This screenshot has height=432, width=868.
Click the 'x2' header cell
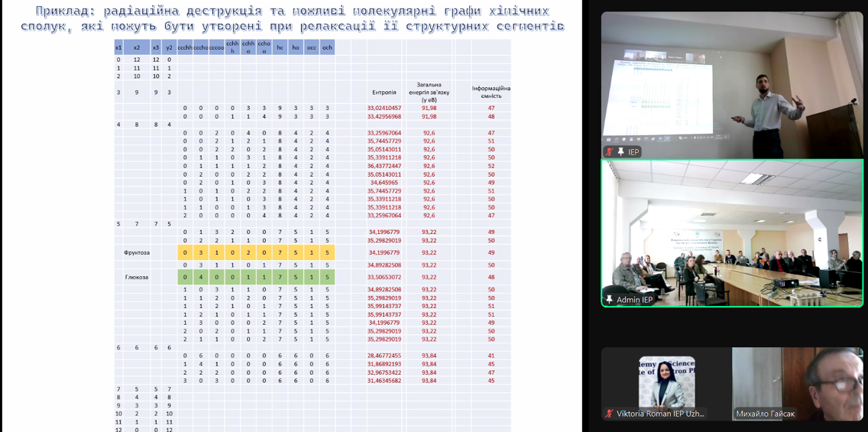pyautogui.click(x=137, y=47)
